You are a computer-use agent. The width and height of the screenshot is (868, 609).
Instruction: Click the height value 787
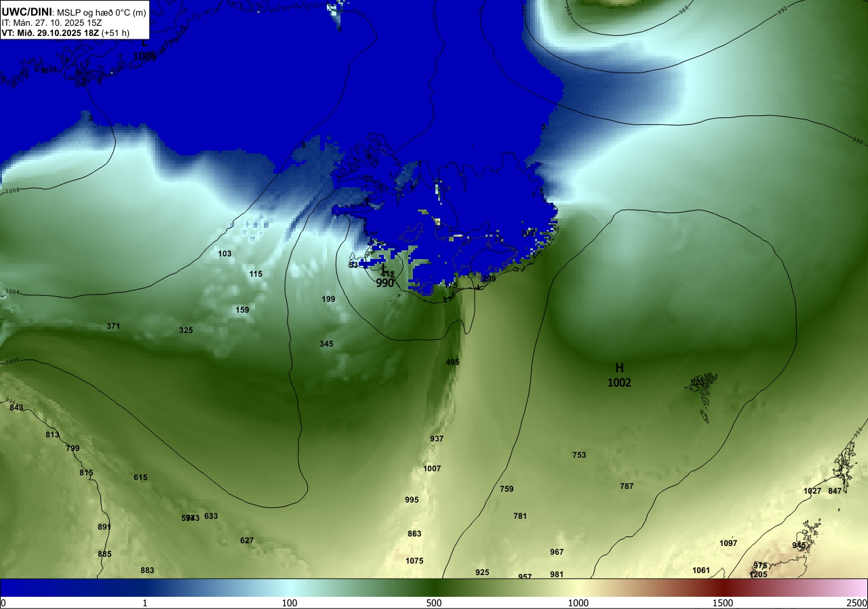tap(627, 486)
